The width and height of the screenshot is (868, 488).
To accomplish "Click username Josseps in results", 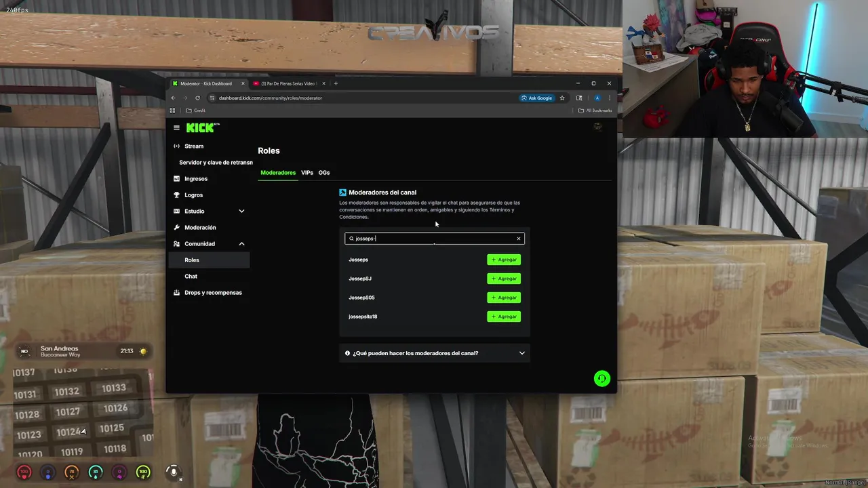I will point(359,260).
